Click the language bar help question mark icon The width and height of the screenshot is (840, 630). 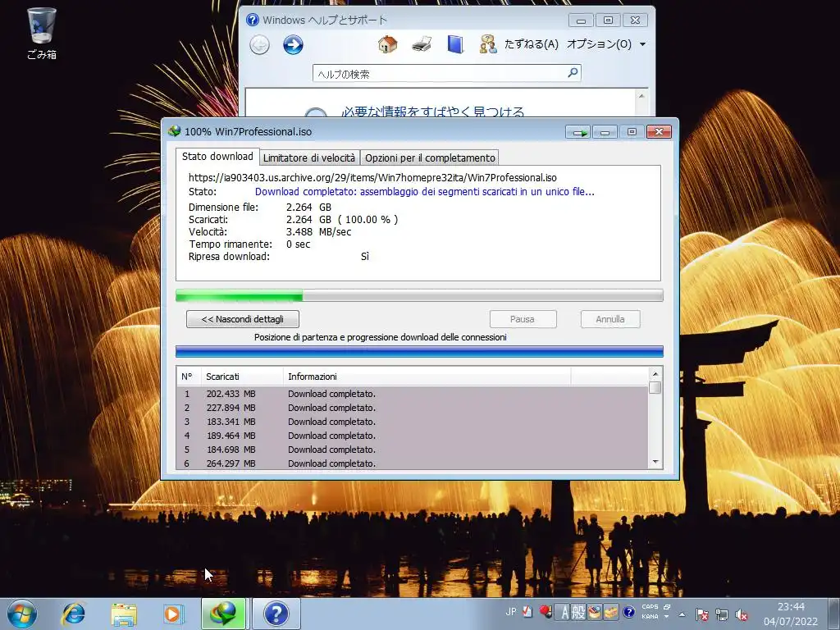[x=629, y=612]
